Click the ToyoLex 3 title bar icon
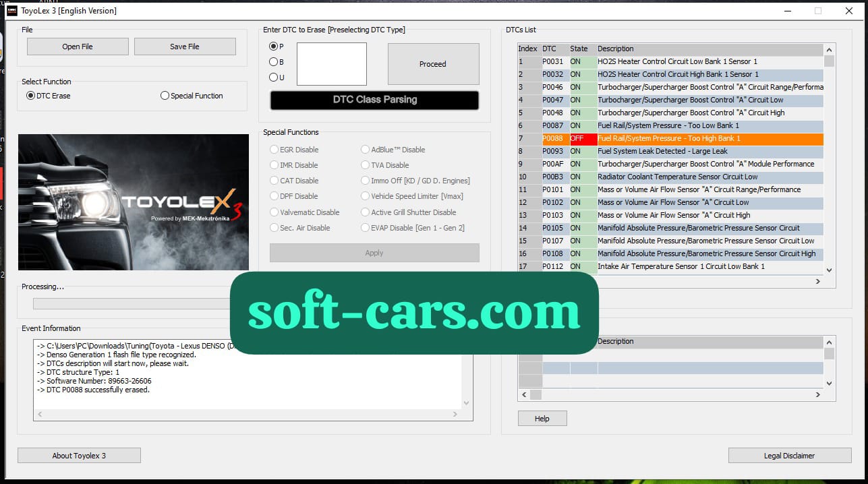 tap(11, 11)
